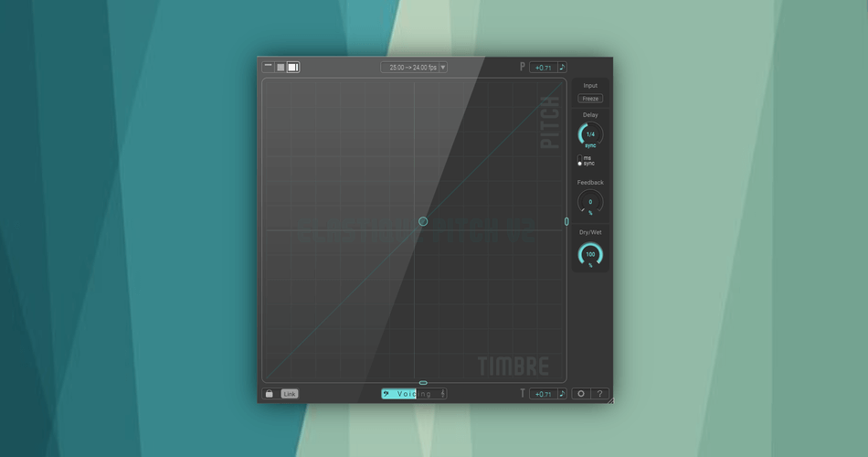Click the Dry/Wet knob showing 100

pos(590,254)
